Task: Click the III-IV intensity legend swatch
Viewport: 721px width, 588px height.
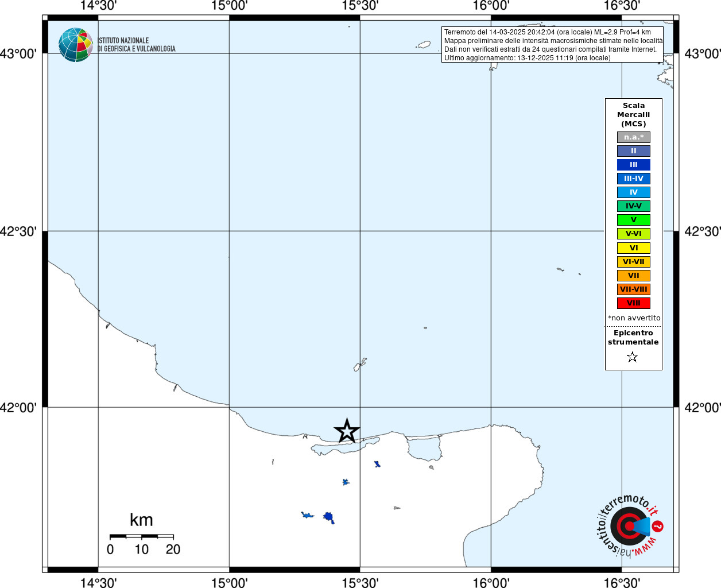Action: (x=634, y=179)
